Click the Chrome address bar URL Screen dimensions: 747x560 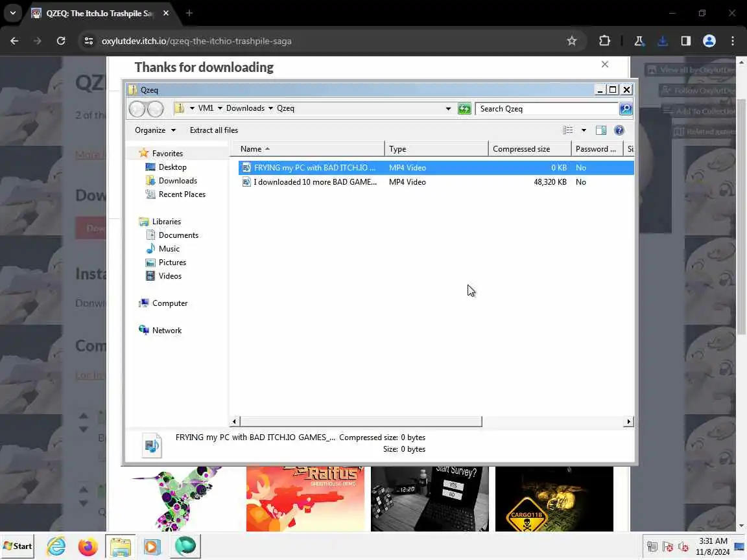click(196, 41)
